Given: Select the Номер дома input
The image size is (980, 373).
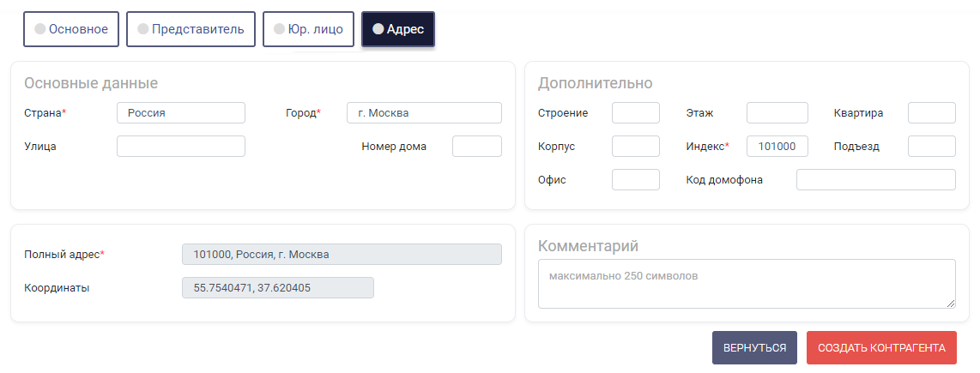Looking at the screenshot, I should [x=477, y=147].
